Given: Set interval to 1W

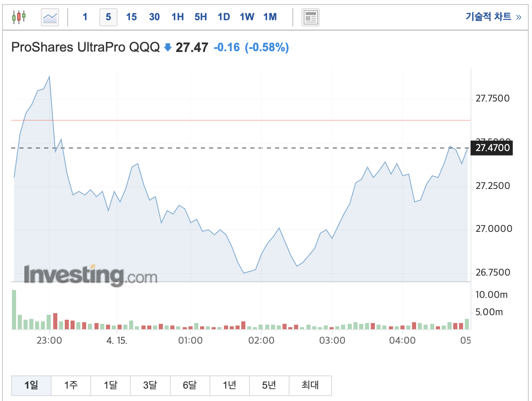Looking at the screenshot, I should pos(247,17).
